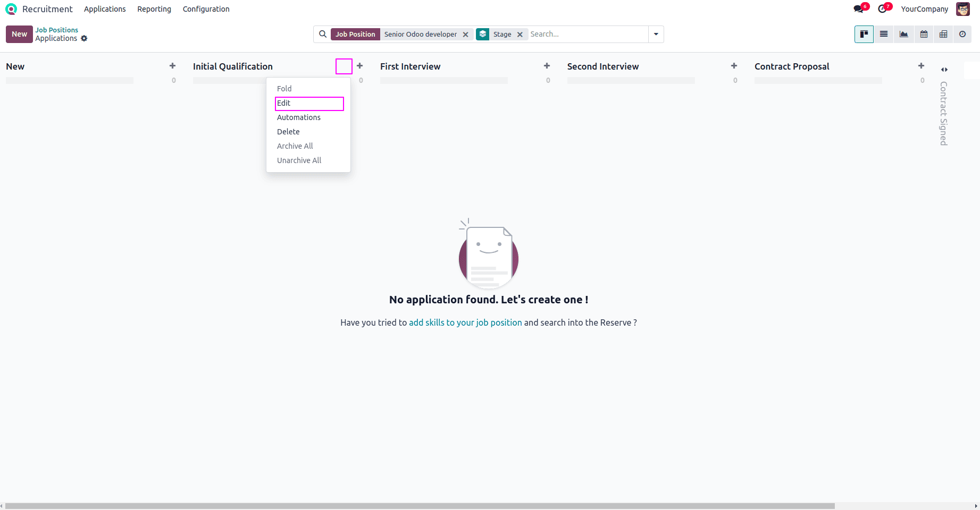
Task: Toggle the search options dropdown arrow
Action: pyautogui.click(x=656, y=34)
